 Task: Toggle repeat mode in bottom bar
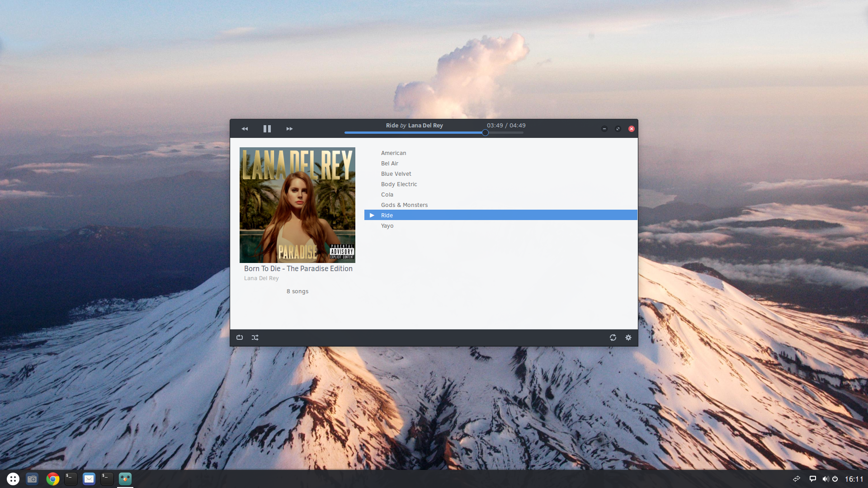pos(240,338)
